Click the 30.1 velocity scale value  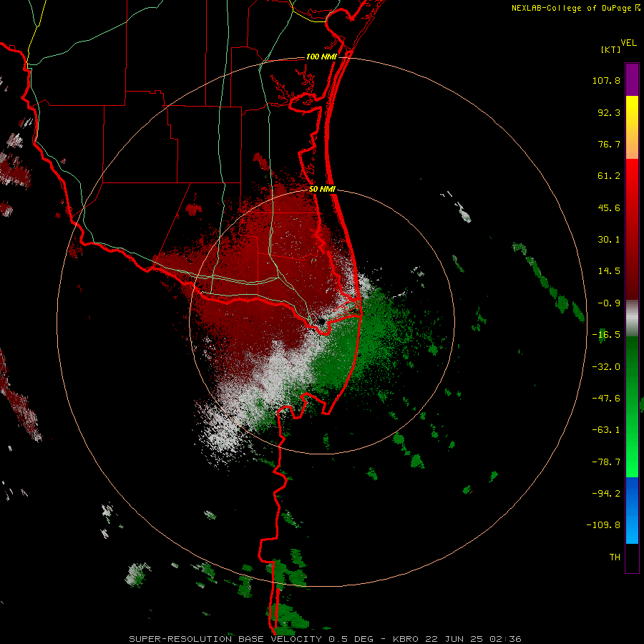pyautogui.click(x=609, y=240)
